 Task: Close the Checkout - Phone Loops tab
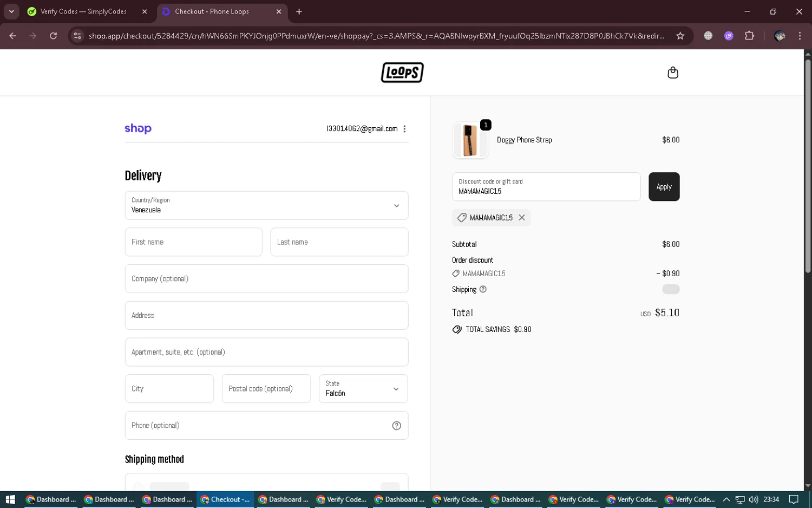[x=279, y=11]
